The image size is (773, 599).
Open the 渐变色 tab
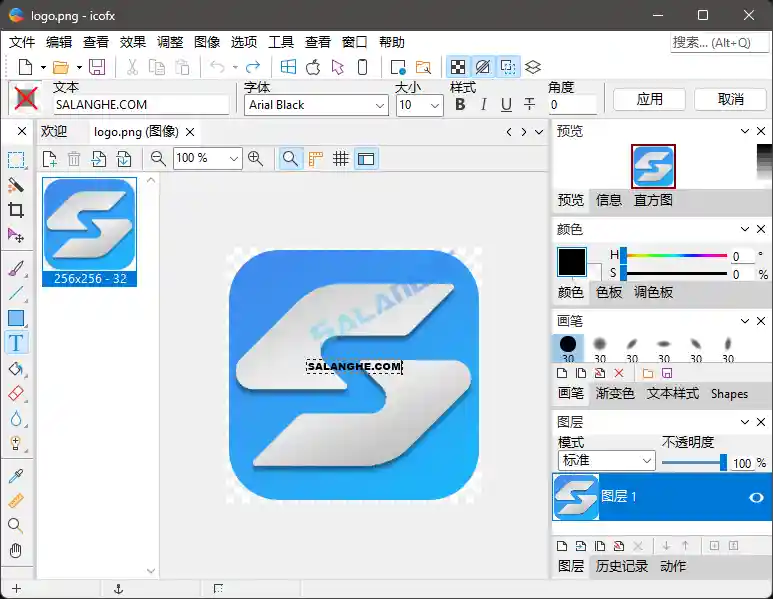click(x=614, y=393)
